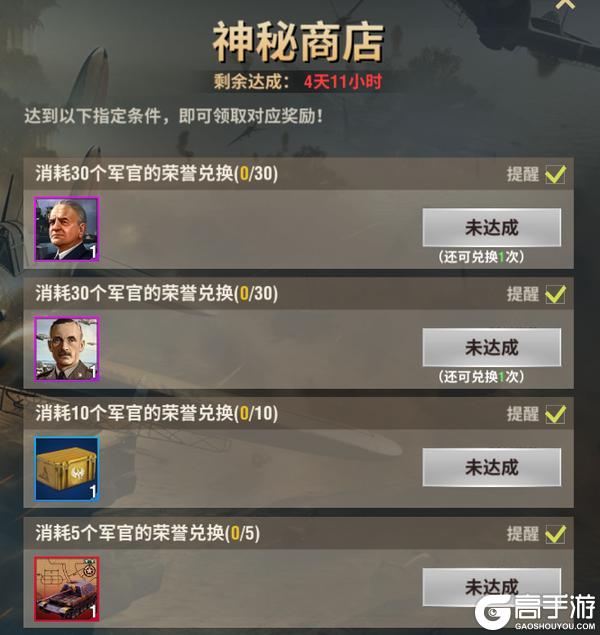Tap the gray-haired officer portrait reward

pyautogui.click(x=67, y=229)
